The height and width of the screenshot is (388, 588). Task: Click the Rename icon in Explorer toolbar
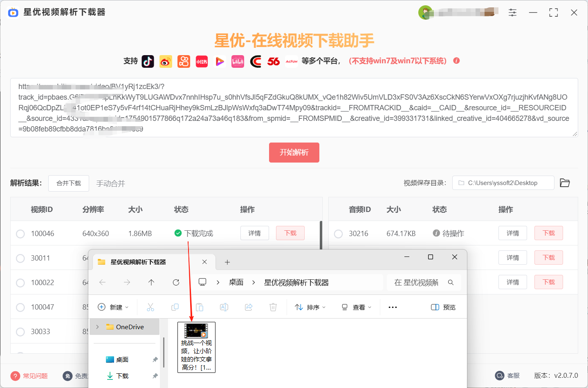click(224, 307)
